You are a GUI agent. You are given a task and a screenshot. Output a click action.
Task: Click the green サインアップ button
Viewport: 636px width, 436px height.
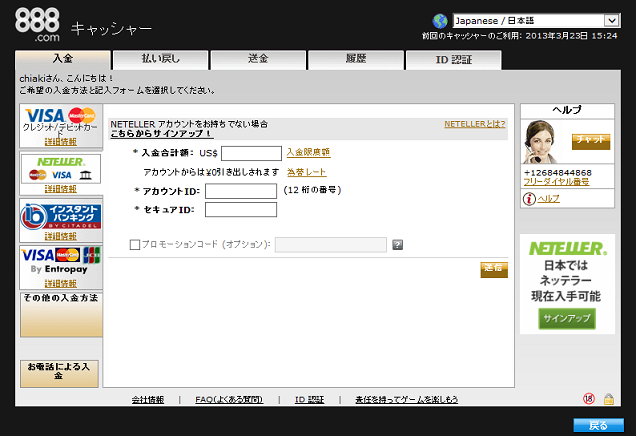[x=567, y=319]
